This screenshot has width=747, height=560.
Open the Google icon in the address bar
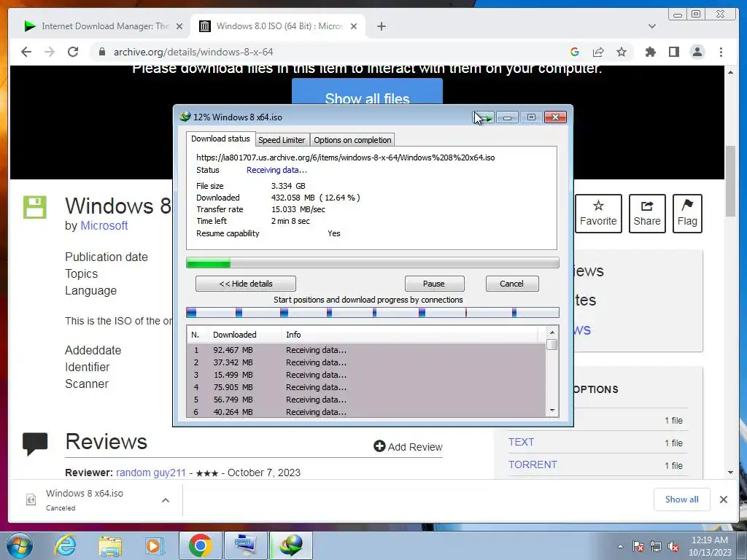pyautogui.click(x=575, y=52)
